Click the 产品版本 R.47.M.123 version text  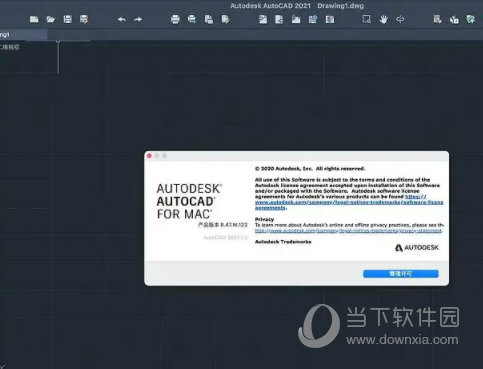point(223,225)
